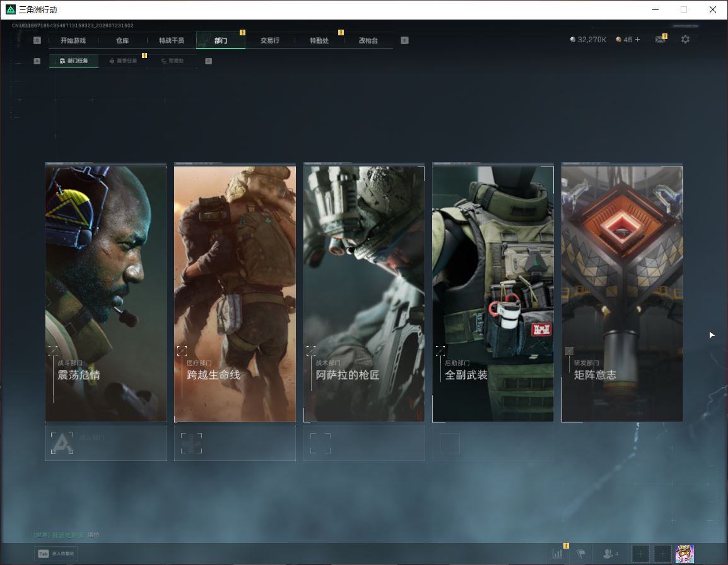Open the 开始游戏 tab
The height and width of the screenshot is (565, 728).
[73, 40]
